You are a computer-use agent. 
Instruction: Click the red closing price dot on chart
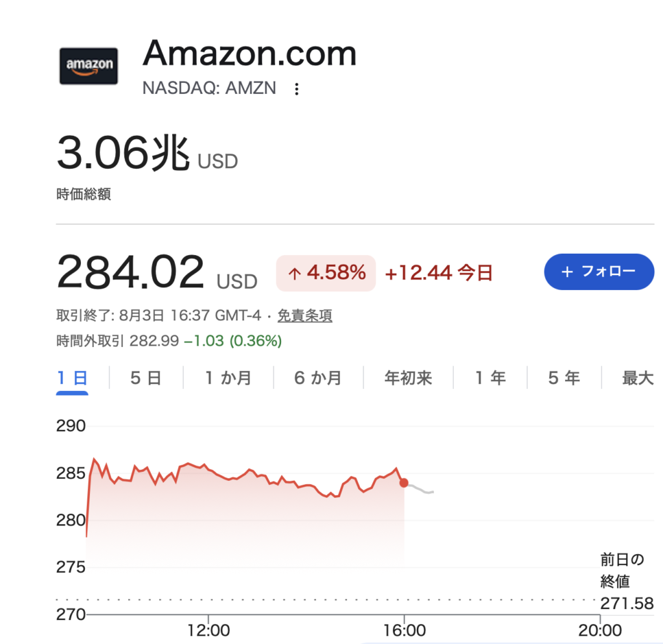404,483
